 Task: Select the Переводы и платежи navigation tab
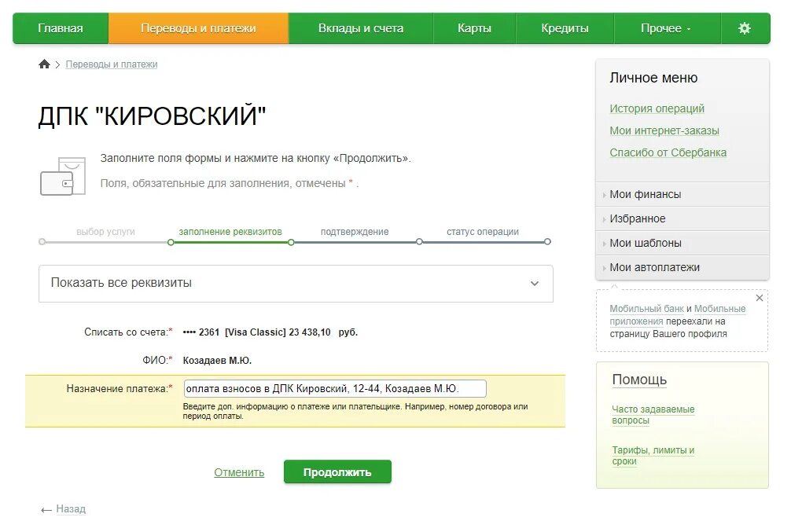coord(198,28)
